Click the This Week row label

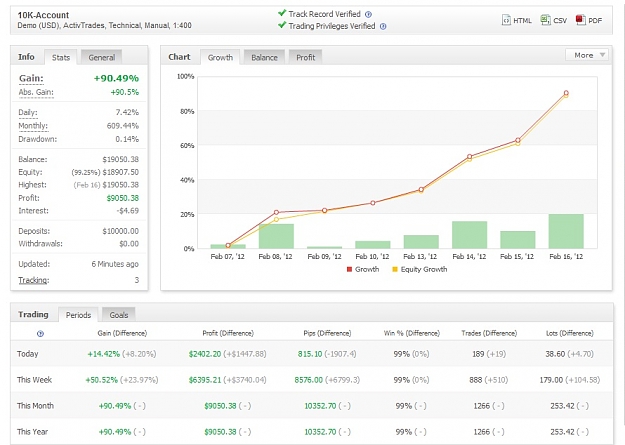[34, 380]
